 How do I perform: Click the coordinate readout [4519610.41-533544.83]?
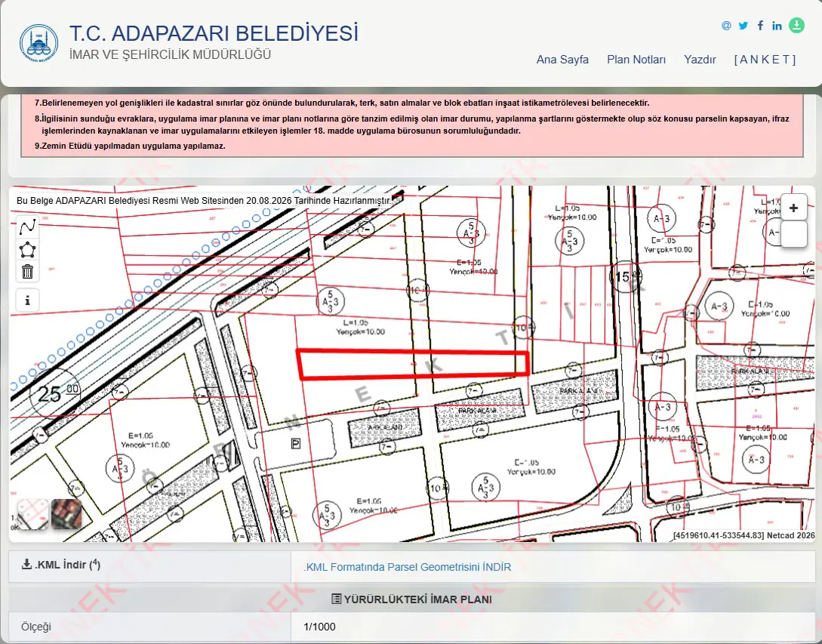[719, 535]
